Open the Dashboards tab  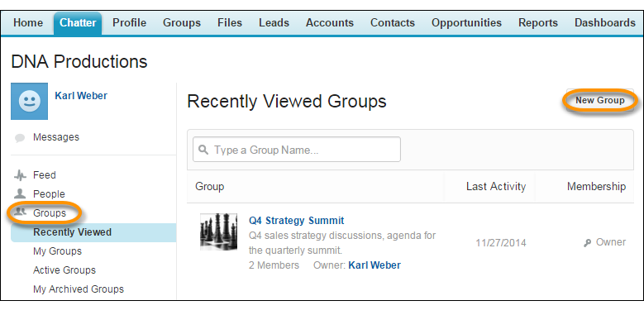[605, 23]
